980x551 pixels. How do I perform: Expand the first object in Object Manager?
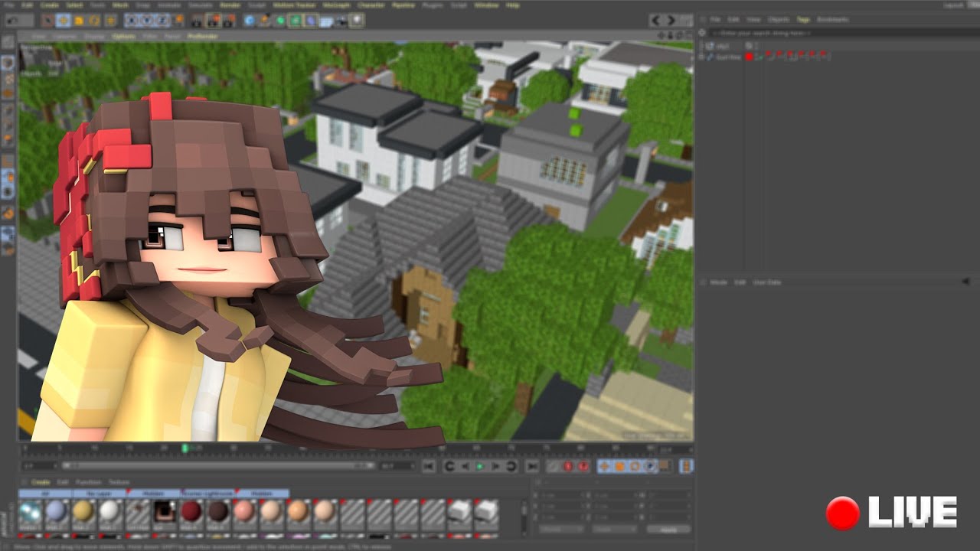pos(701,46)
